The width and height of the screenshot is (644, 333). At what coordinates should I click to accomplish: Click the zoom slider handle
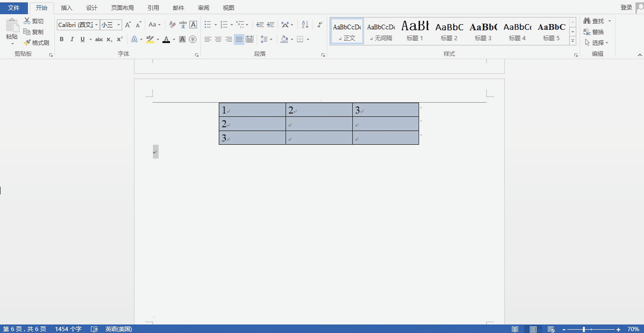[584, 329]
